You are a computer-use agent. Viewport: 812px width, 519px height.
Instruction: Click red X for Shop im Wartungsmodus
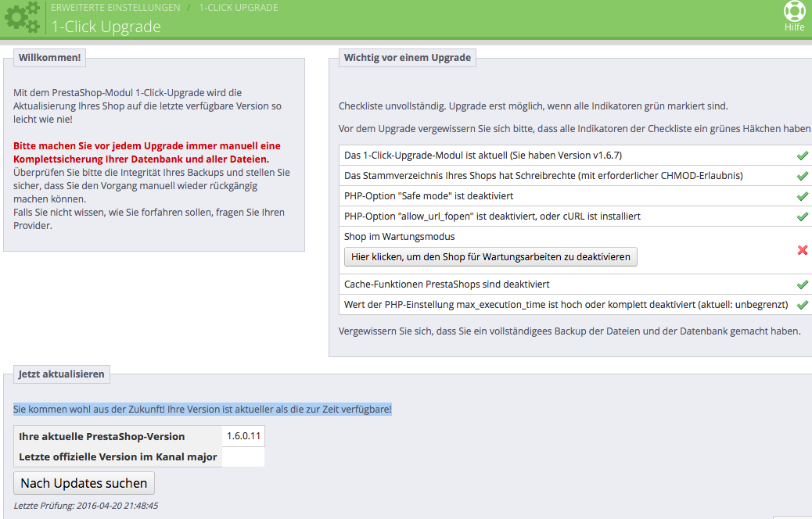click(x=803, y=250)
